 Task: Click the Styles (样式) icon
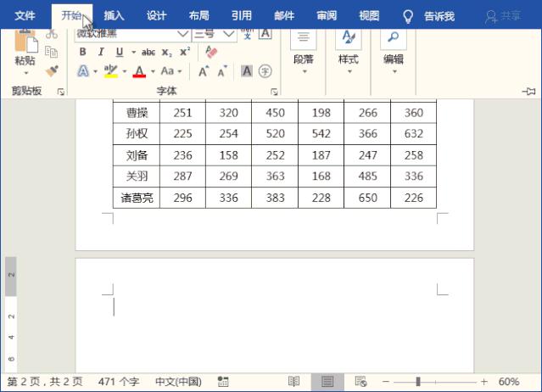coord(349,39)
